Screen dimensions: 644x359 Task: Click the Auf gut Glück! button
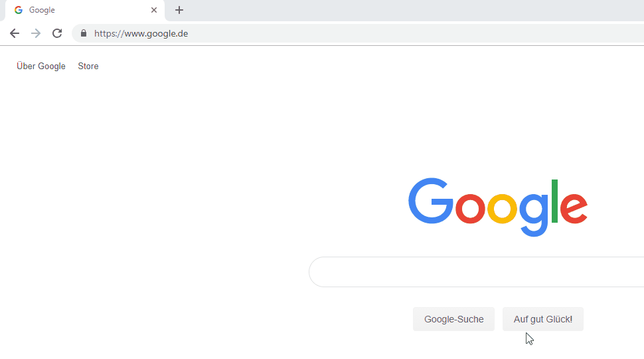click(x=543, y=319)
